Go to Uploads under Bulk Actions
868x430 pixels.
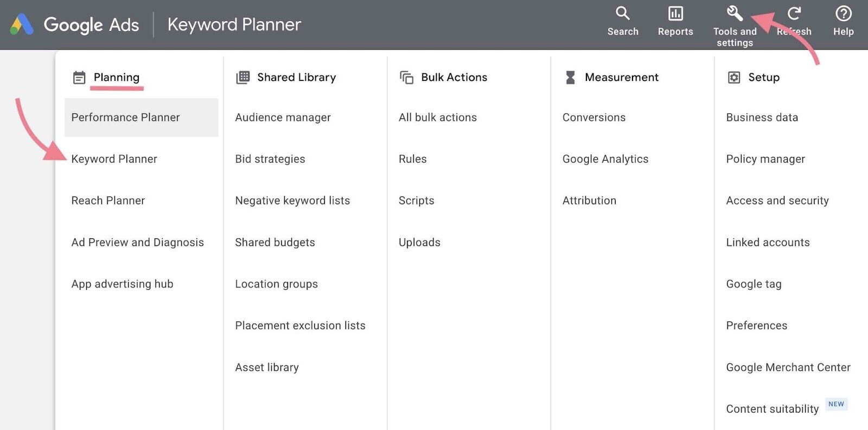coord(419,242)
